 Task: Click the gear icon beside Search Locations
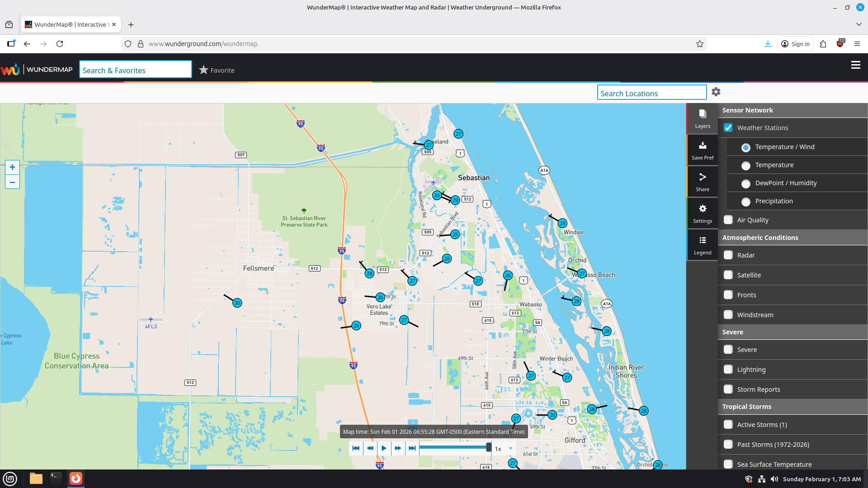pyautogui.click(x=716, y=92)
